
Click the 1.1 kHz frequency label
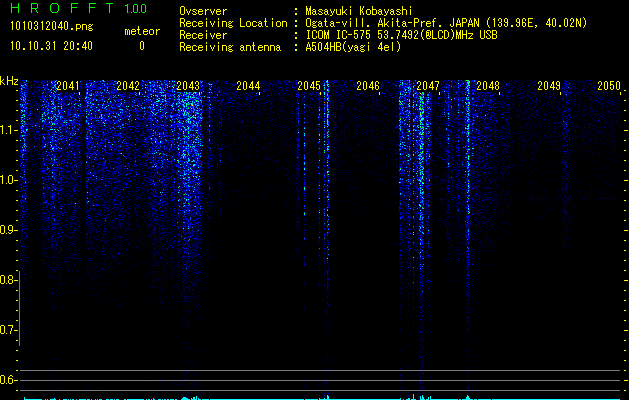coord(8,130)
